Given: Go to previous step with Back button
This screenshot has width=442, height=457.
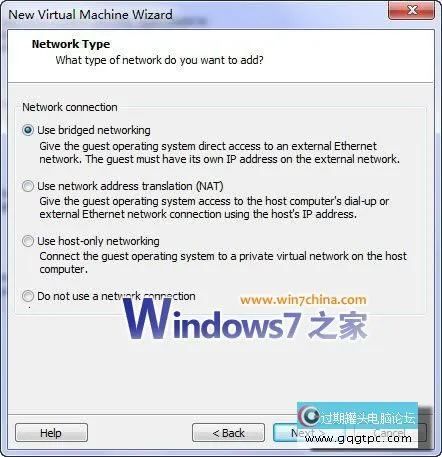Looking at the screenshot, I should tap(228, 433).
